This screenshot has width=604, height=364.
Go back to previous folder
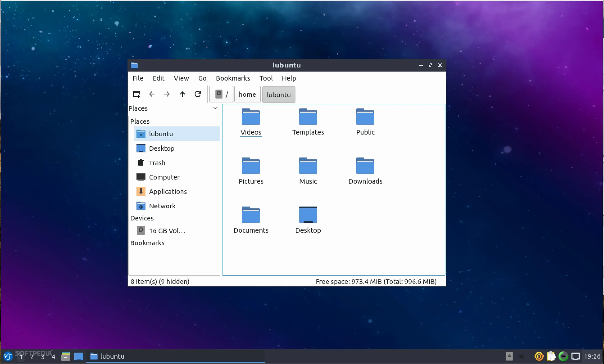[152, 94]
